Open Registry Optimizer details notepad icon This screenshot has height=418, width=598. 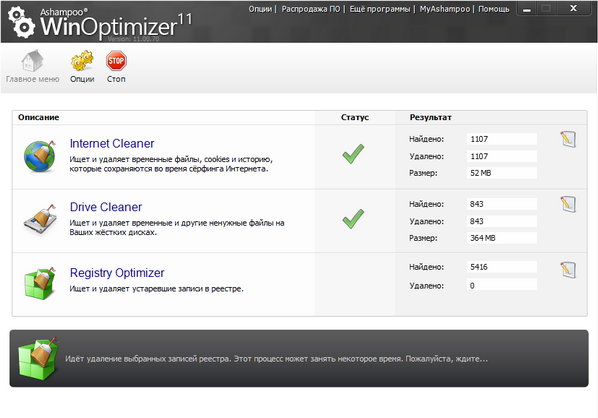tap(568, 270)
